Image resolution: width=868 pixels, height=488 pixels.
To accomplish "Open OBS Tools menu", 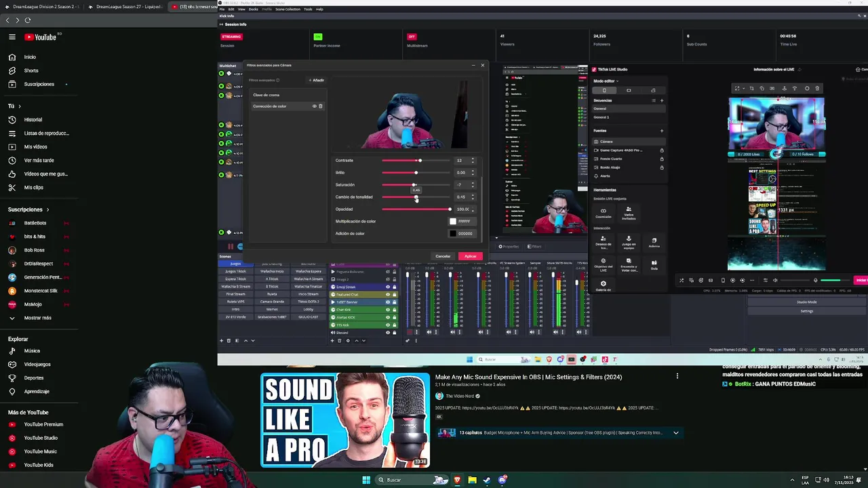I will tap(308, 9).
